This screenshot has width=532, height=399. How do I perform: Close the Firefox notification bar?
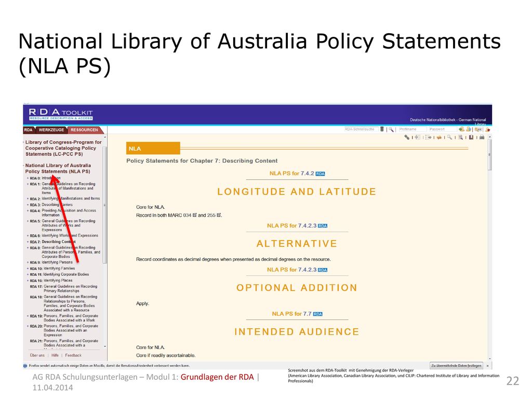(487, 366)
